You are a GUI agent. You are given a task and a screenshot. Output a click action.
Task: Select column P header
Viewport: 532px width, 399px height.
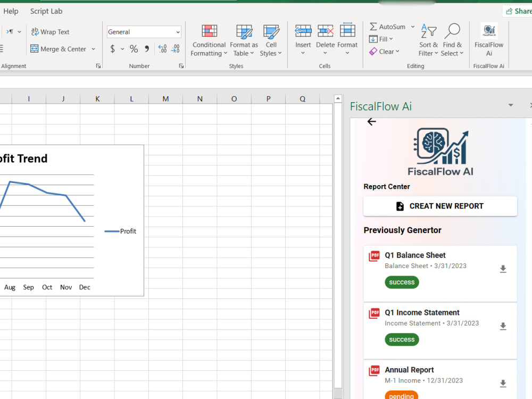(x=268, y=99)
